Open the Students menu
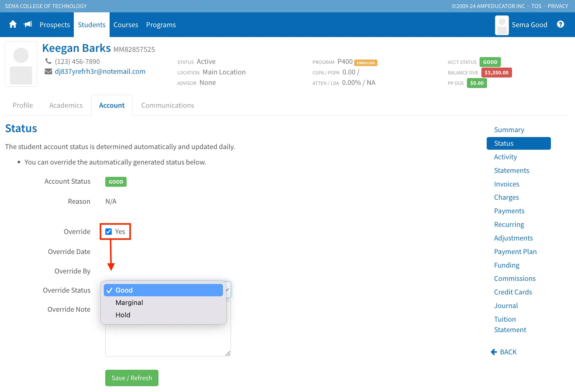 tap(92, 25)
